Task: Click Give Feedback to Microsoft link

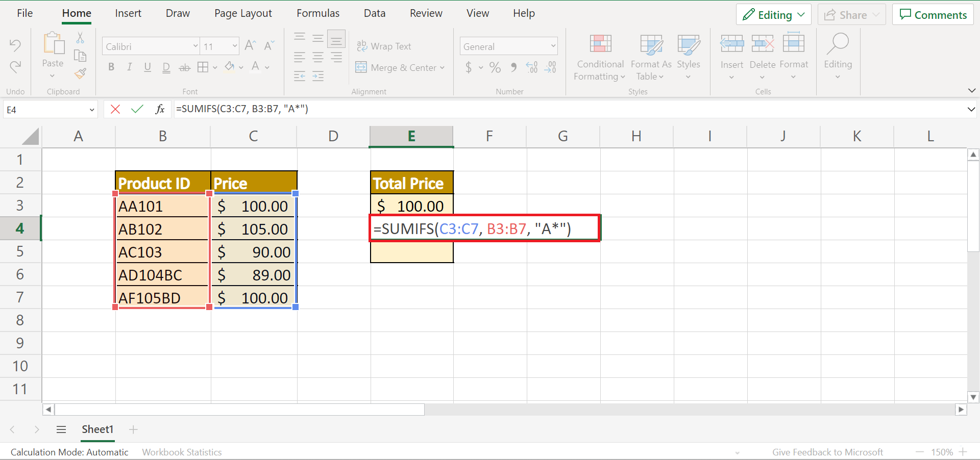Action: (827, 452)
